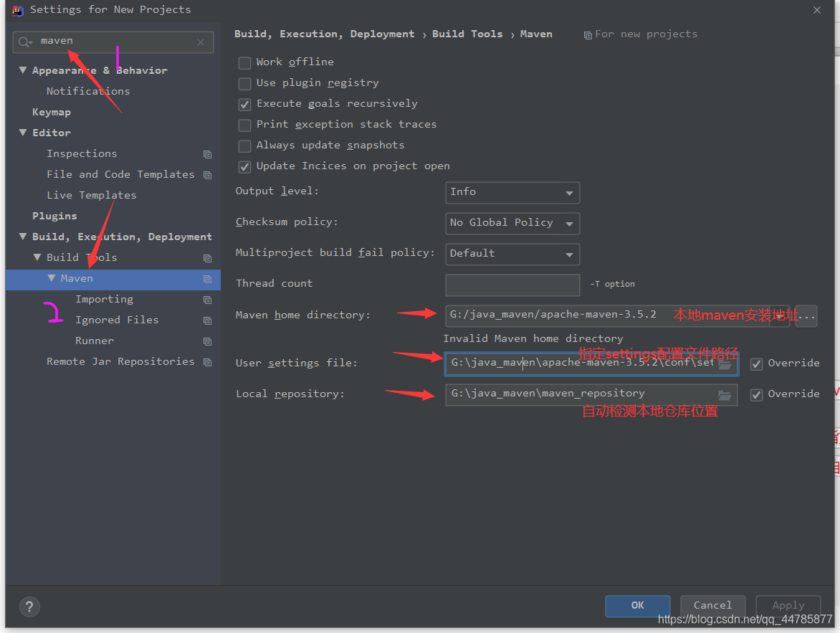Open Output level dropdown

pyautogui.click(x=512, y=192)
